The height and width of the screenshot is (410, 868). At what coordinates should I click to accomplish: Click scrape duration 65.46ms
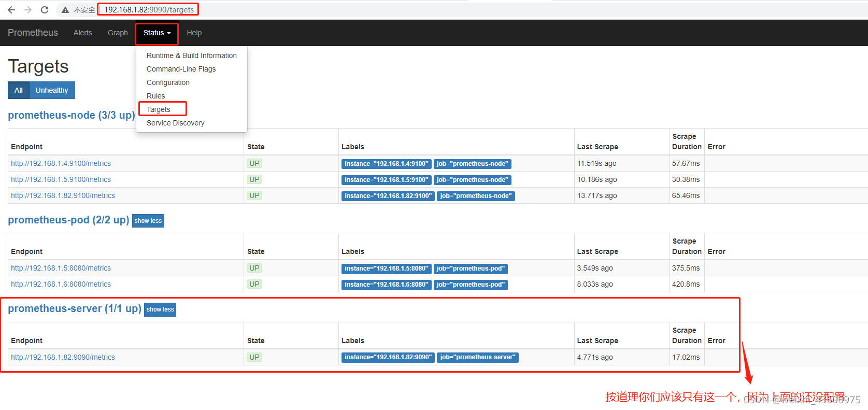(x=686, y=195)
